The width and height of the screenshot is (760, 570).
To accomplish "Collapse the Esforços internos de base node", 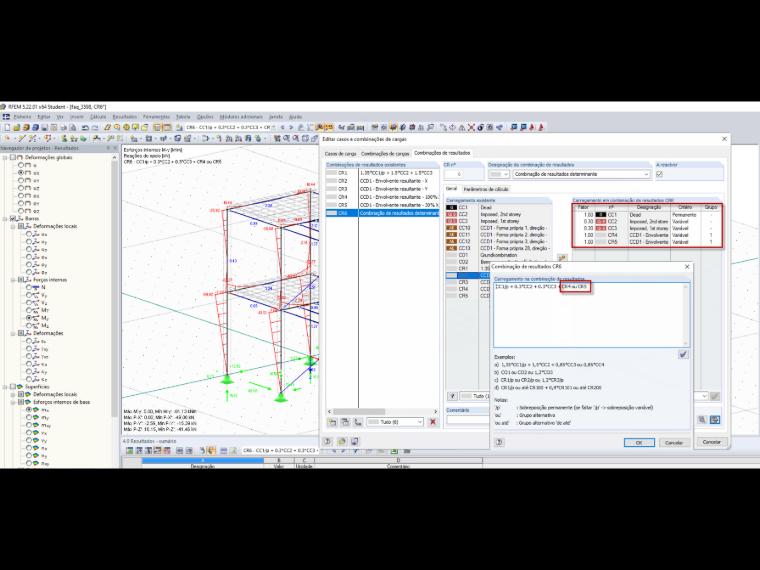I will (x=13, y=402).
